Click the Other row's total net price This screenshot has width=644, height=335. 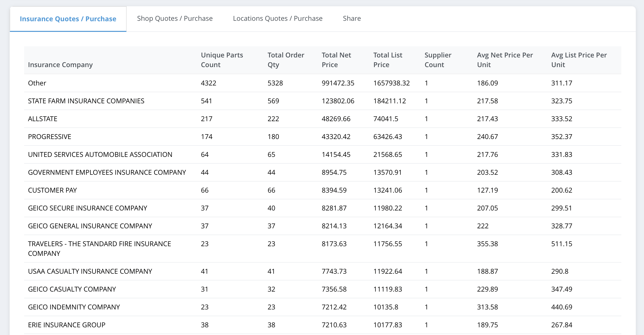tap(338, 83)
